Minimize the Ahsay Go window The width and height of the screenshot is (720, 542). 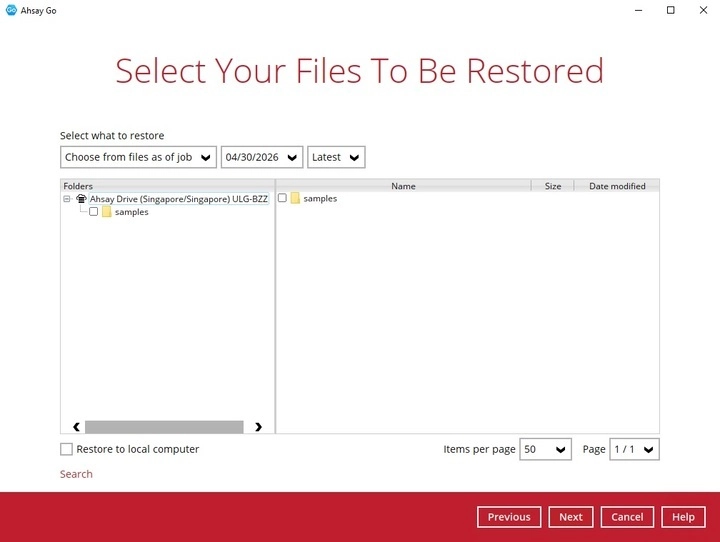tap(638, 10)
